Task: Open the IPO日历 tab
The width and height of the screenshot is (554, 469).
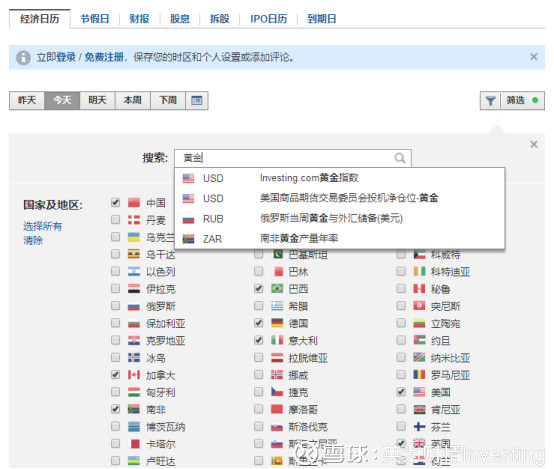Action: (x=269, y=18)
